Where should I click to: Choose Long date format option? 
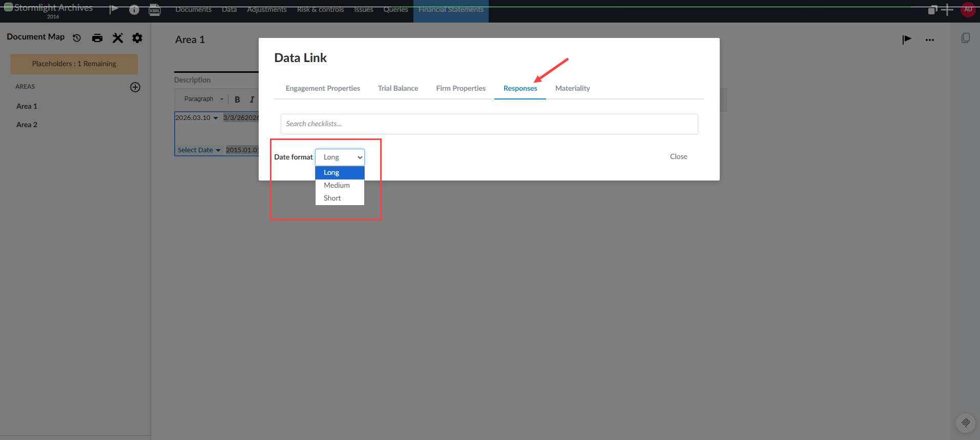340,173
